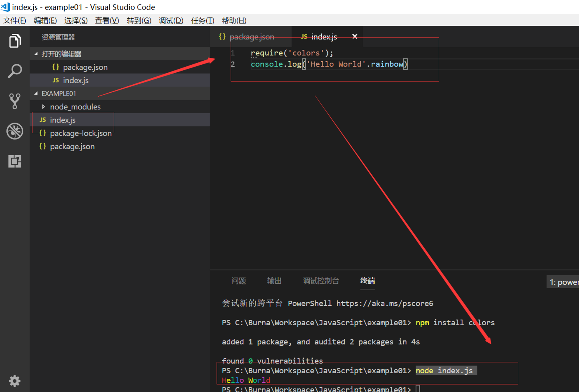Collapse the EXAMPLE01 folder section
579x392 pixels.
[x=36, y=93]
